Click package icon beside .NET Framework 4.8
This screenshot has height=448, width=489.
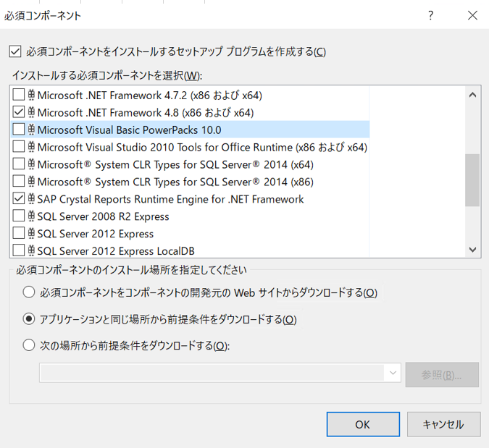point(31,112)
